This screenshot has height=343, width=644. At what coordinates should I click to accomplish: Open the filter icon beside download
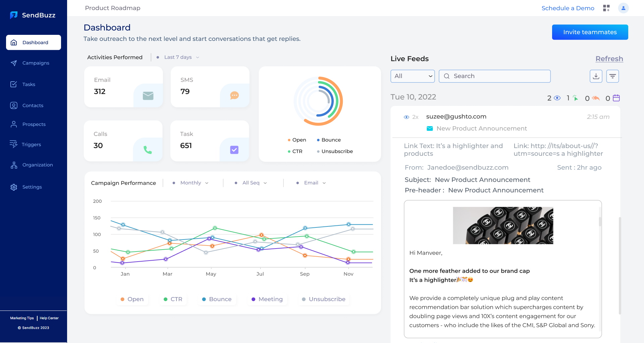coord(612,76)
